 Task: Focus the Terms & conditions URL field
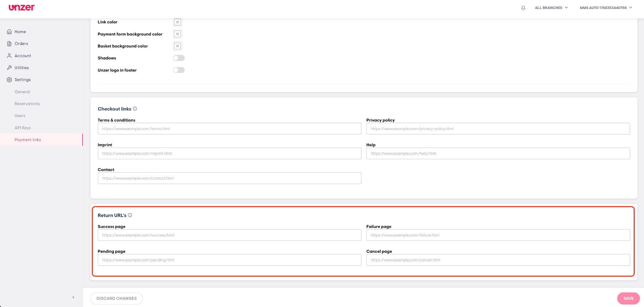click(x=230, y=129)
